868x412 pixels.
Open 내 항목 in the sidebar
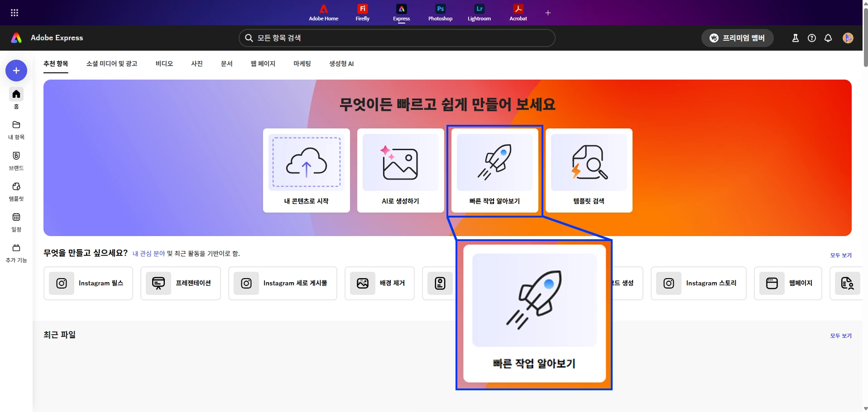click(16, 130)
